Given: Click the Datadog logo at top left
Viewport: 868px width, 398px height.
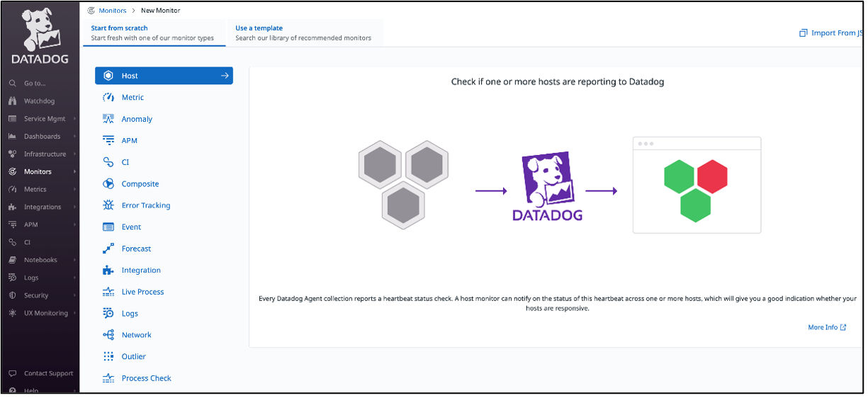Looking at the screenshot, I should [x=40, y=37].
